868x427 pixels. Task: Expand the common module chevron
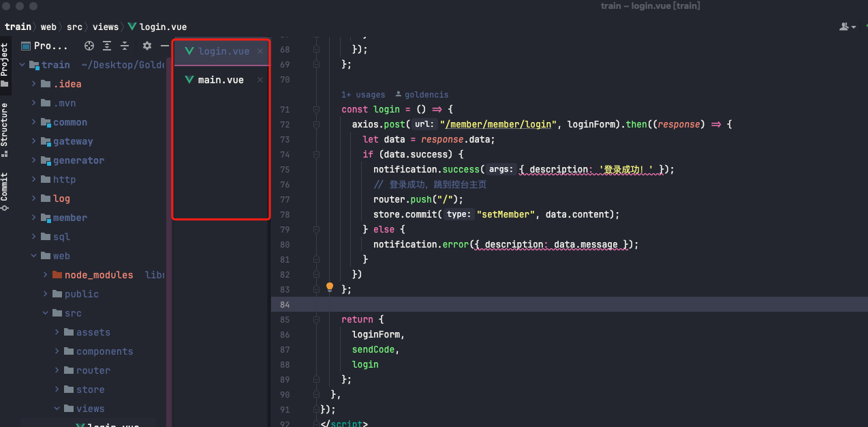pos(34,122)
